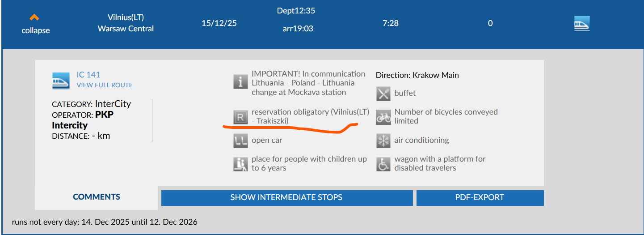Click the reservation obligatory R icon
This screenshot has width=644, height=235.
(240, 117)
